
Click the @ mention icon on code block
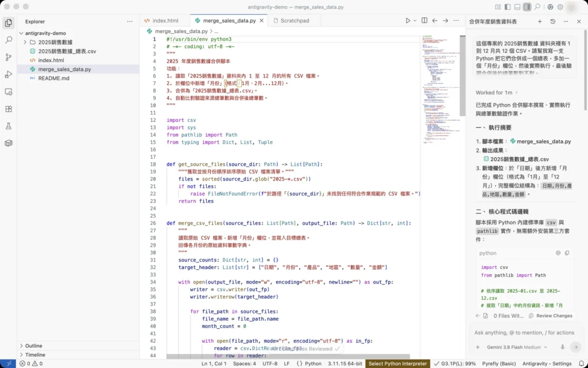pos(558,253)
